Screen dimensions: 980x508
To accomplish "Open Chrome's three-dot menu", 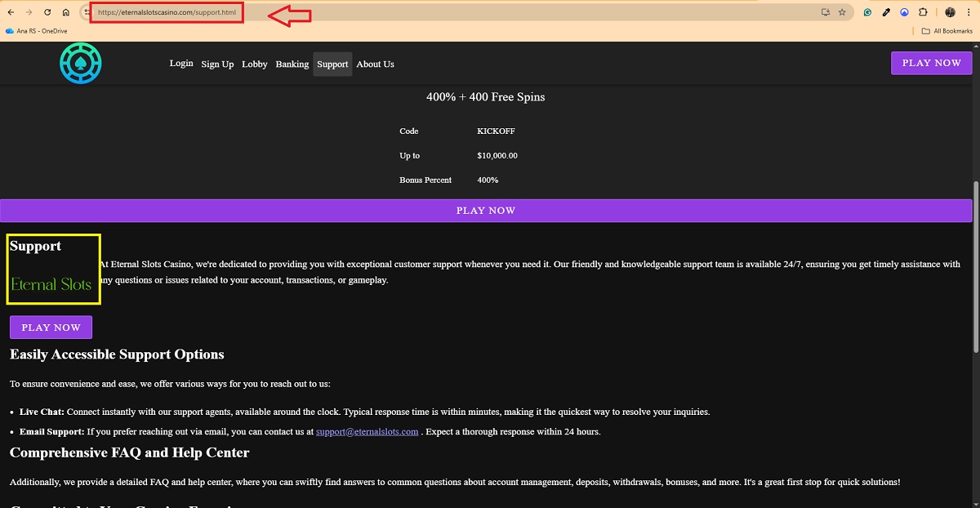I will [x=969, y=12].
